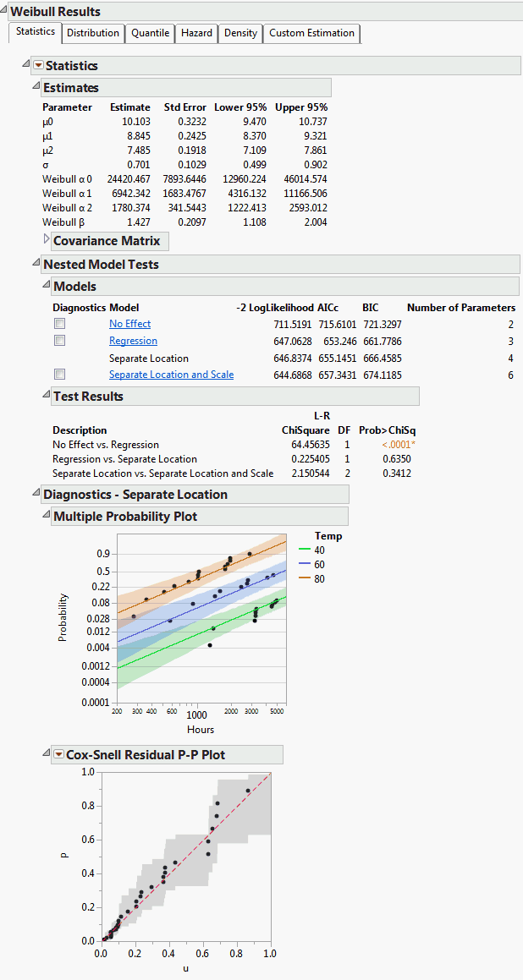Collapse the Estimates section disclosure triangle
Screen dimensions: 523x980
tap(36, 87)
